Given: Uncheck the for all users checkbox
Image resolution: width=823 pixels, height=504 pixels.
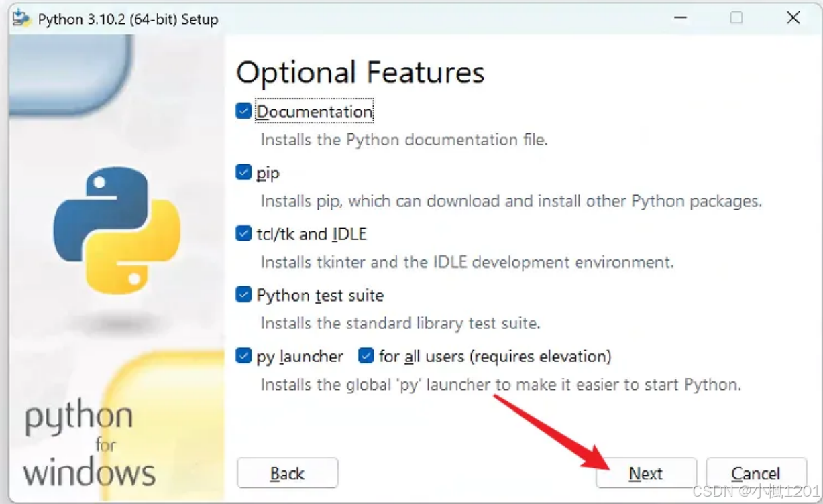Looking at the screenshot, I should coord(366,356).
